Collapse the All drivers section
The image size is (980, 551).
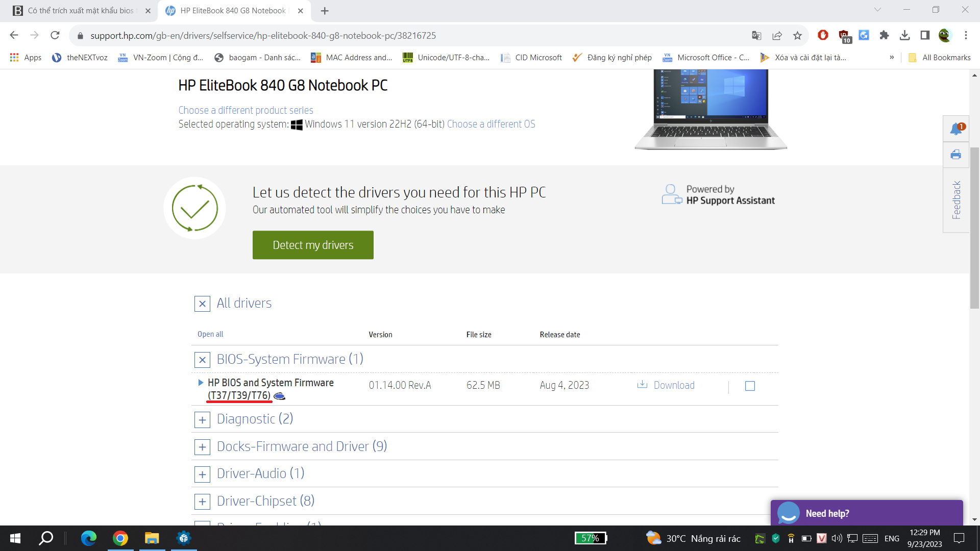(202, 304)
